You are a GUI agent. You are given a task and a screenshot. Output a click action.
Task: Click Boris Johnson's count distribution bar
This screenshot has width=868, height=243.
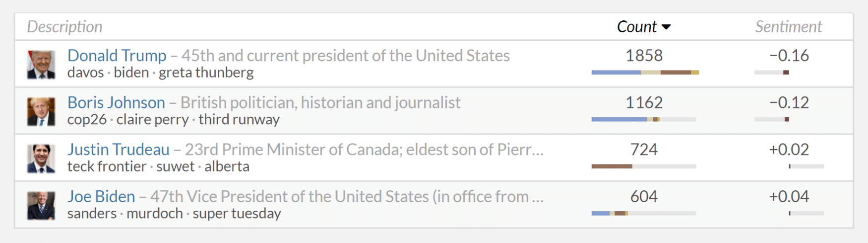(x=644, y=119)
